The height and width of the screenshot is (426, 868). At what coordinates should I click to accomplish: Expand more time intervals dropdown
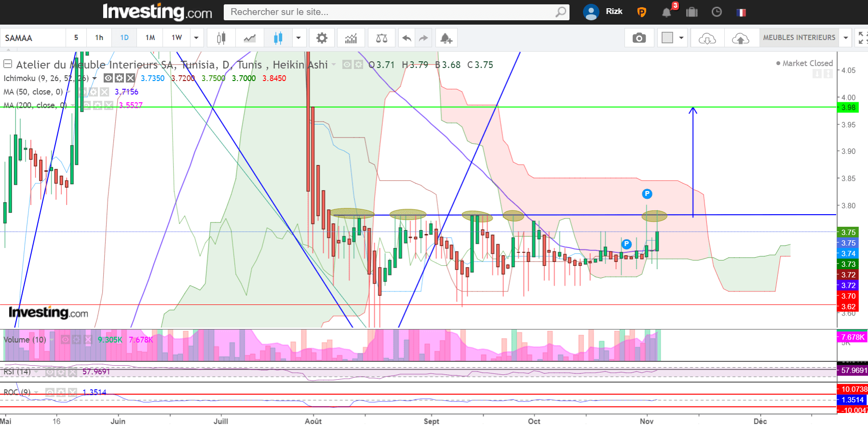pos(196,38)
